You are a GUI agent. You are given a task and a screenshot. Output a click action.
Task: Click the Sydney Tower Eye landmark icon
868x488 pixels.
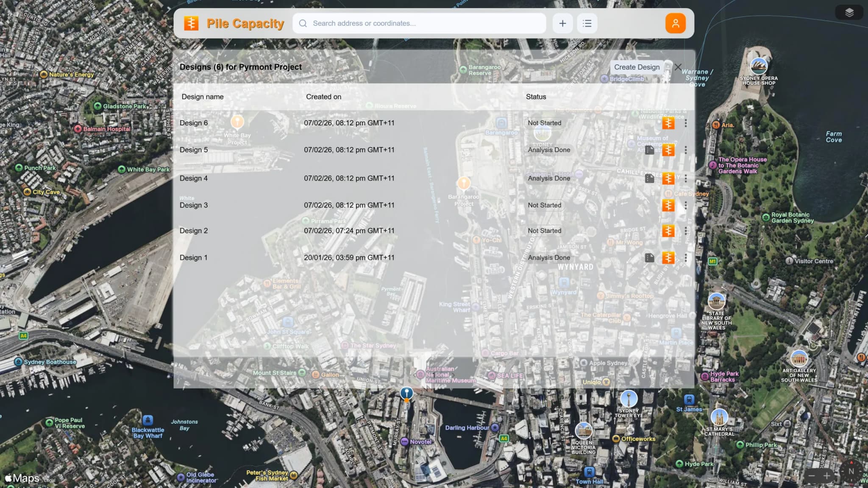point(629,399)
